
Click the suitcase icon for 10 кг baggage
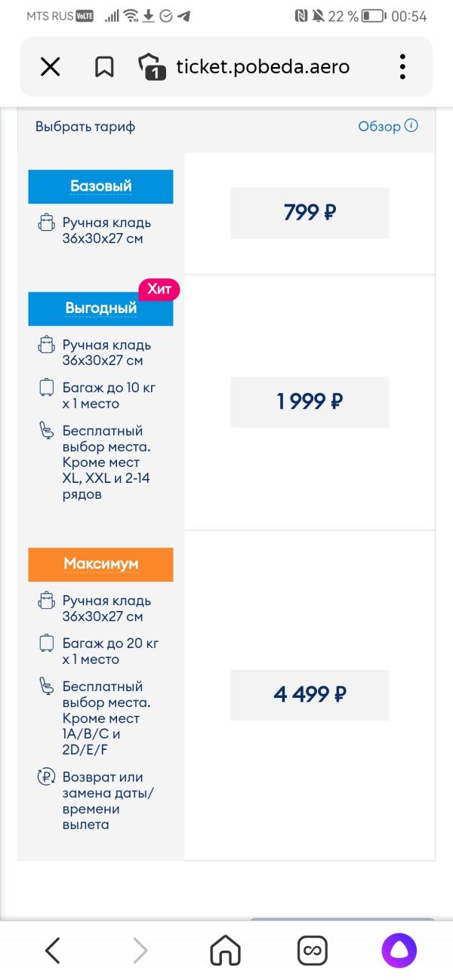(47, 388)
